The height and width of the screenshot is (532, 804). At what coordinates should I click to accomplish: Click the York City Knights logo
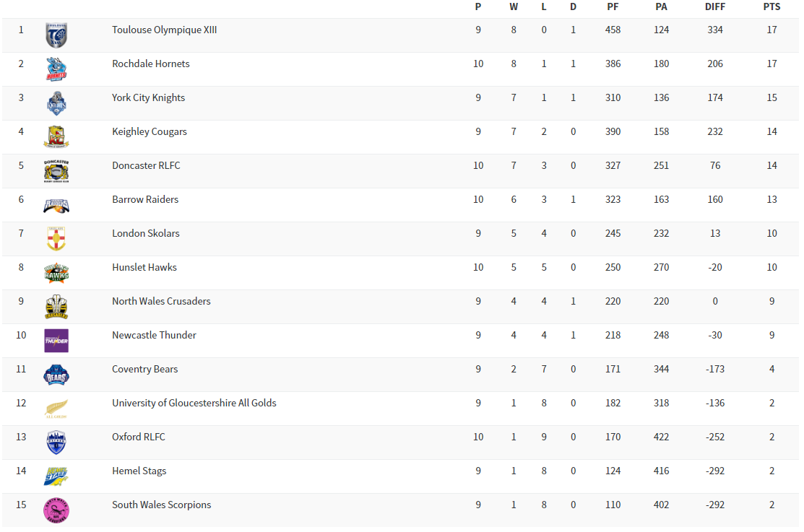pyautogui.click(x=56, y=103)
